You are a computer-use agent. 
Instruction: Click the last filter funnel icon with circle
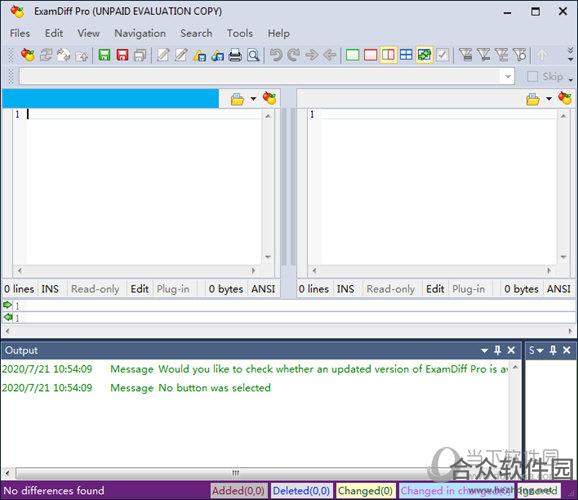click(520, 55)
